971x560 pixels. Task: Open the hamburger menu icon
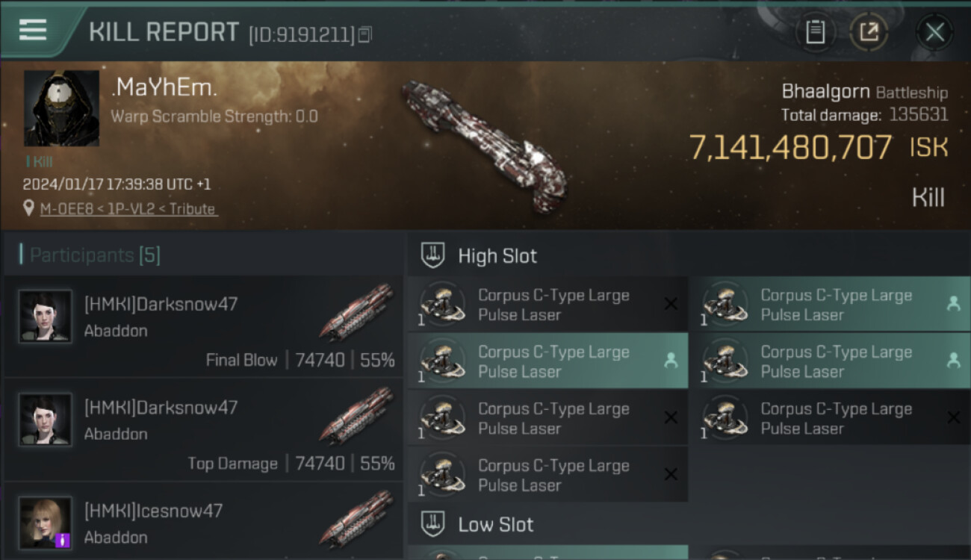[33, 30]
